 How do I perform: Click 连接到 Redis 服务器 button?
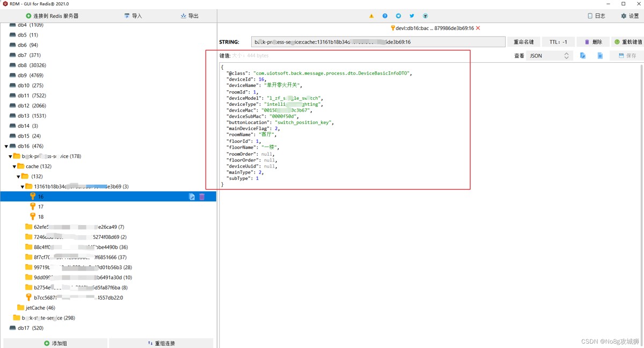52,16
